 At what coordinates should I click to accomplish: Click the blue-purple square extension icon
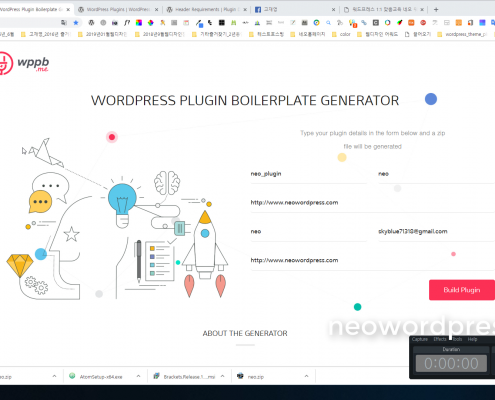[482, 23]
